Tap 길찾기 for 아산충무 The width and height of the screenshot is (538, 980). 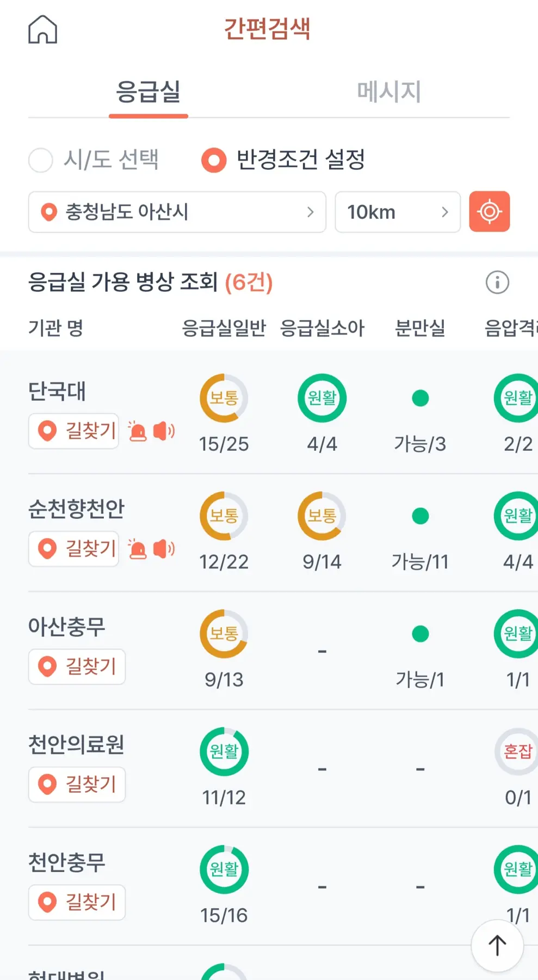tap(77, 666)
